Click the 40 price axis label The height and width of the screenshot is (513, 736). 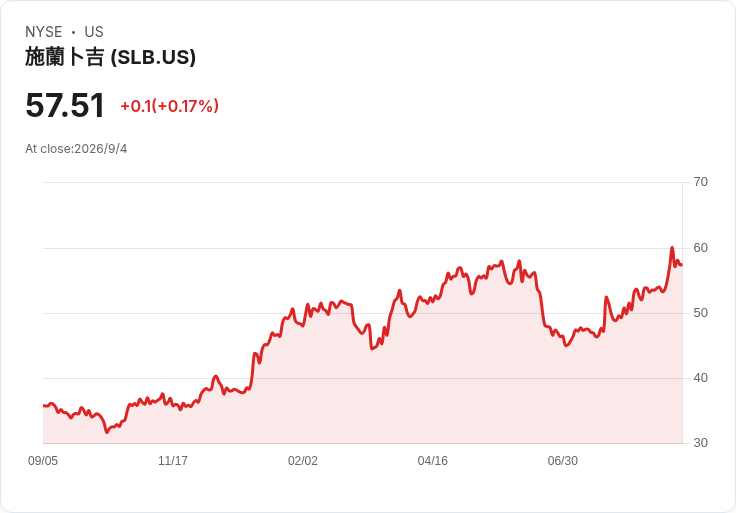[x=700, y=378]
